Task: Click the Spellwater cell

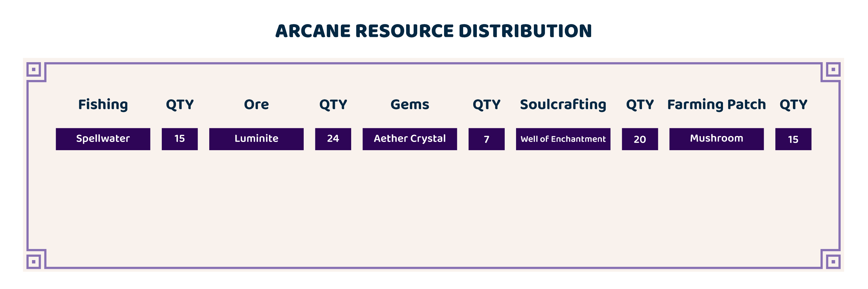Action: click(103, 139)
